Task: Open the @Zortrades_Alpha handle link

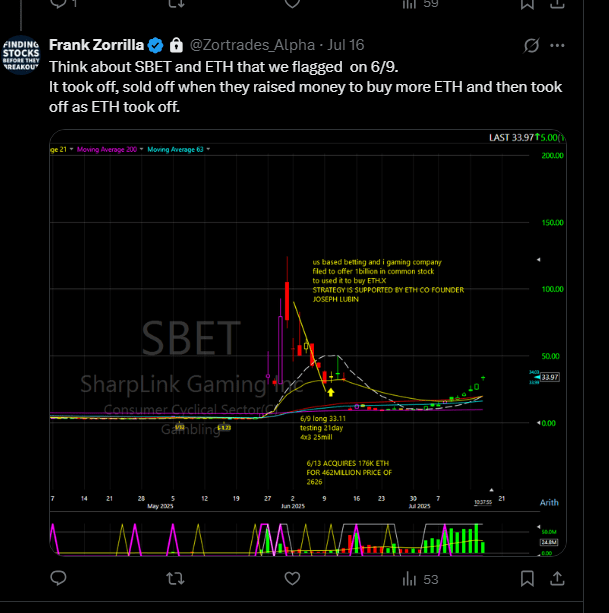Action: pyautogui.click(x=252, y=45)
